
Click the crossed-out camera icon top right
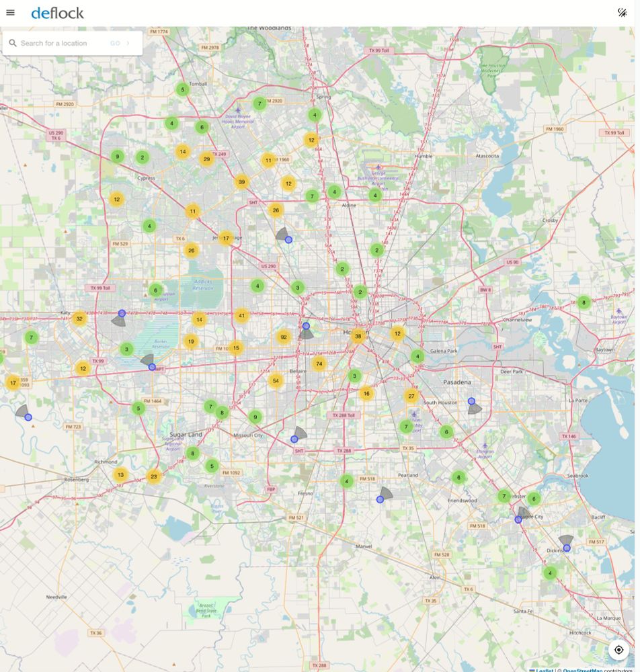pos(622,12)
